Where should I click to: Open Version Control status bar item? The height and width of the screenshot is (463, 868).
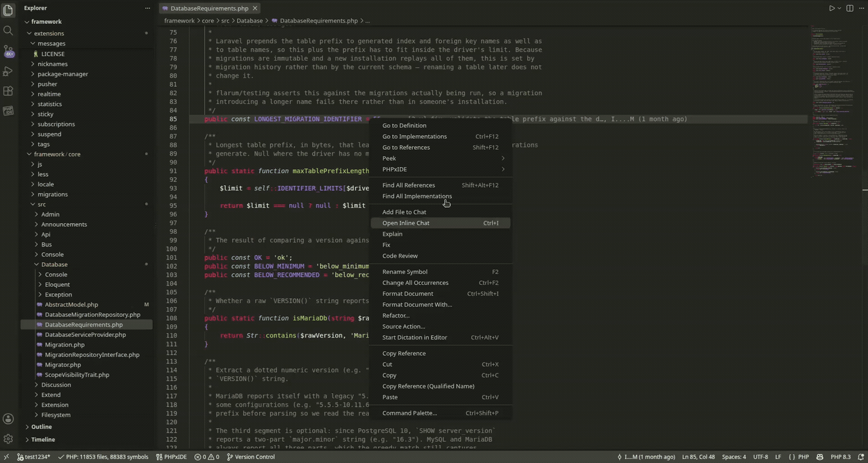251,457
